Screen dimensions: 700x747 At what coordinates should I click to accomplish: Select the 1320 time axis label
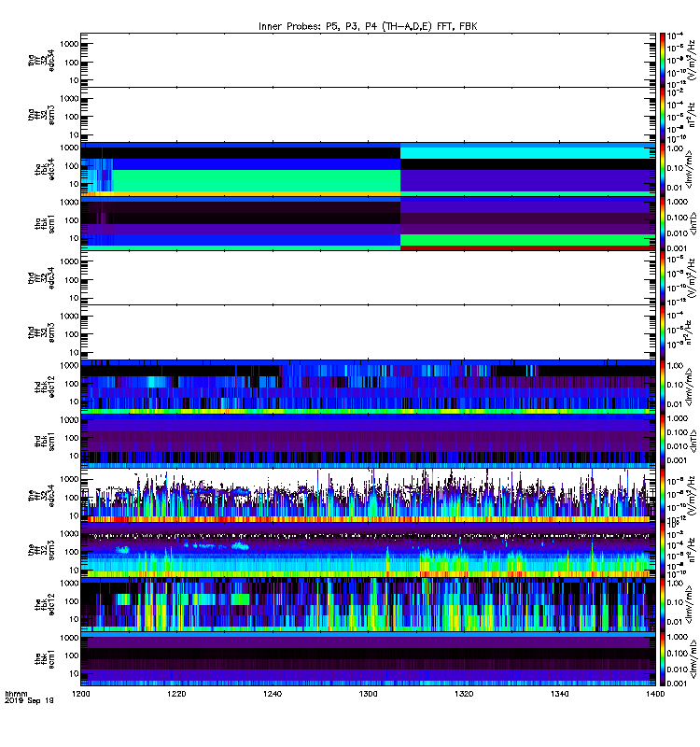pos(464,694)
